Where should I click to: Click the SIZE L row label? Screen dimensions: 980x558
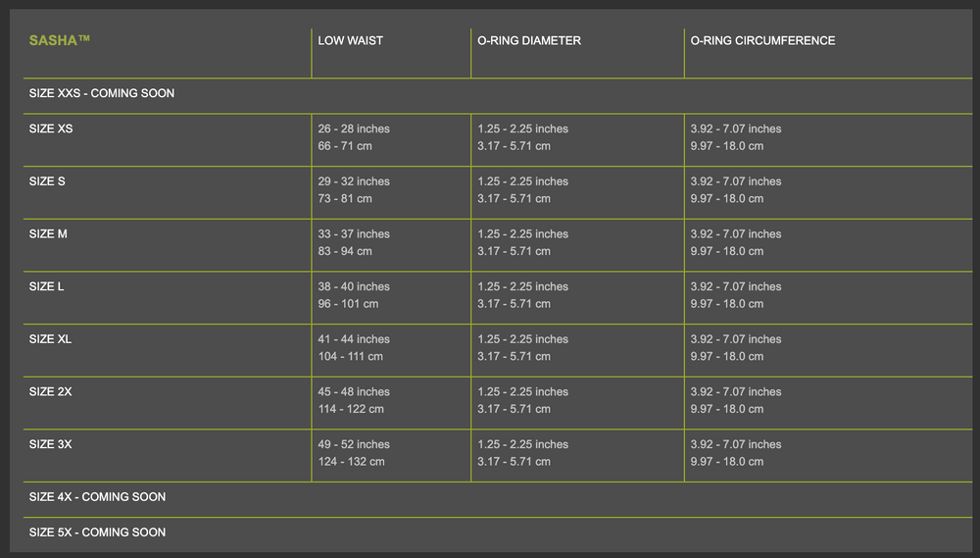[x=47, y=286]
